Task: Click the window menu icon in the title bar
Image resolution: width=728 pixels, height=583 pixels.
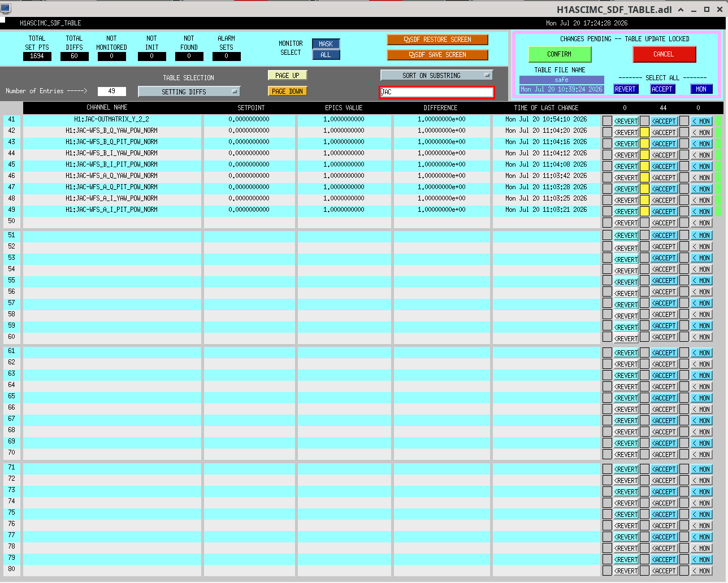Action: pyautogui.click(x=5, y=9)
